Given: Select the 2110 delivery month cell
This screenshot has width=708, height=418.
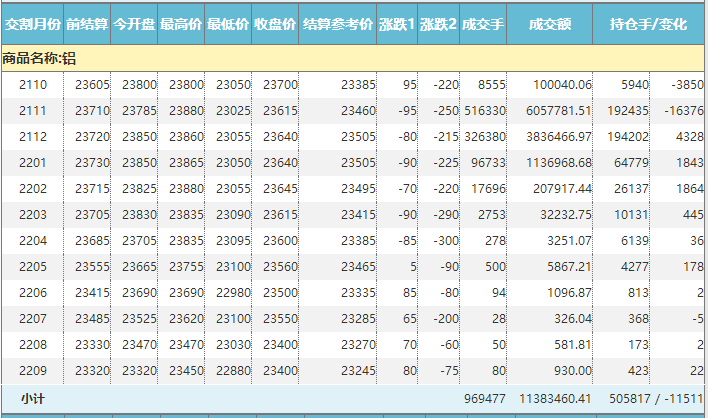Looking at the screenshot, I should (x=33, y=85).
